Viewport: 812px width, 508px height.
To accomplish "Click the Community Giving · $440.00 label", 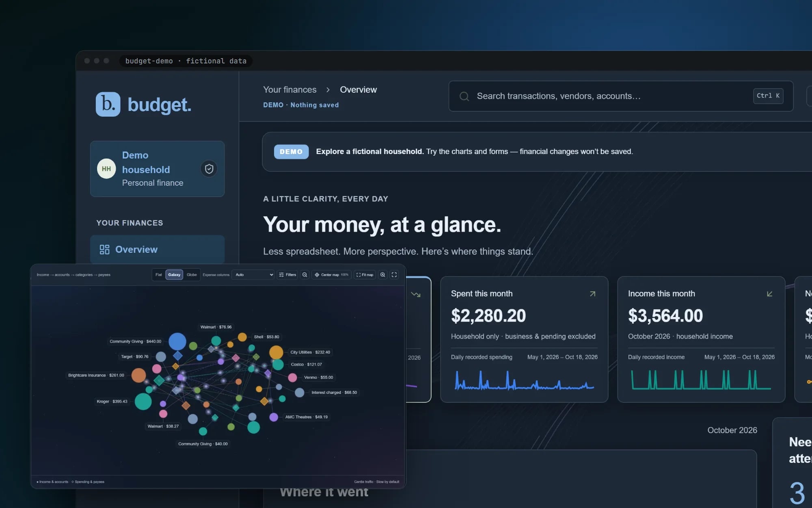I will tap(135, 341).
